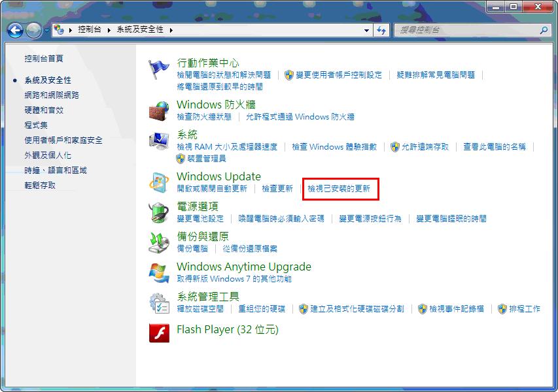Expand arrow before 控制台 in breadcrumb
558x392 pixels.
pos(71,30)
